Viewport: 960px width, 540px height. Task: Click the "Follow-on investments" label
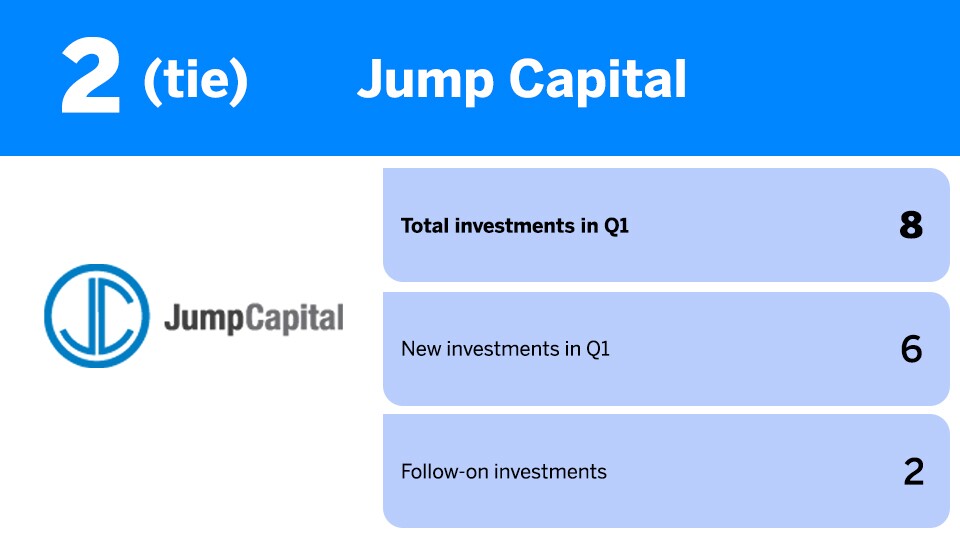click(503, 472)
